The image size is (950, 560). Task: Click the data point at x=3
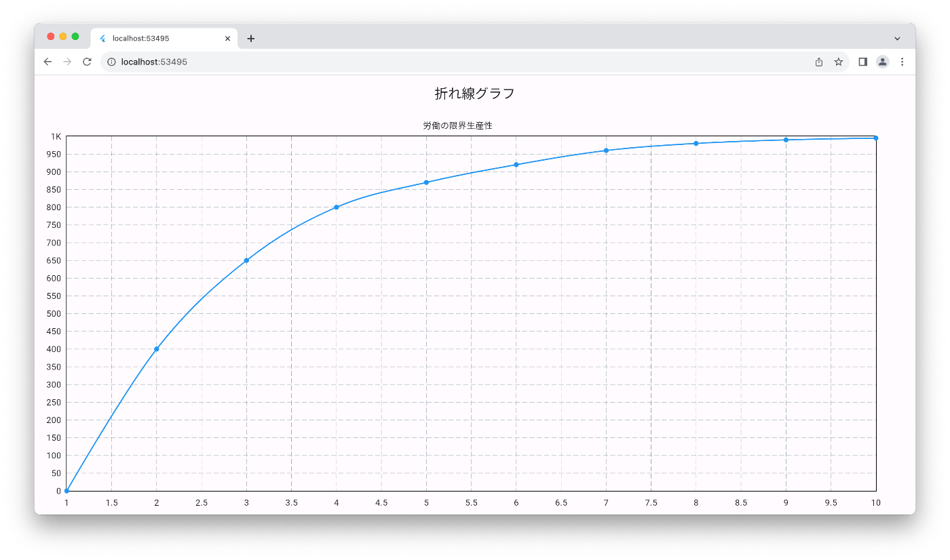(x=246, y=260)
